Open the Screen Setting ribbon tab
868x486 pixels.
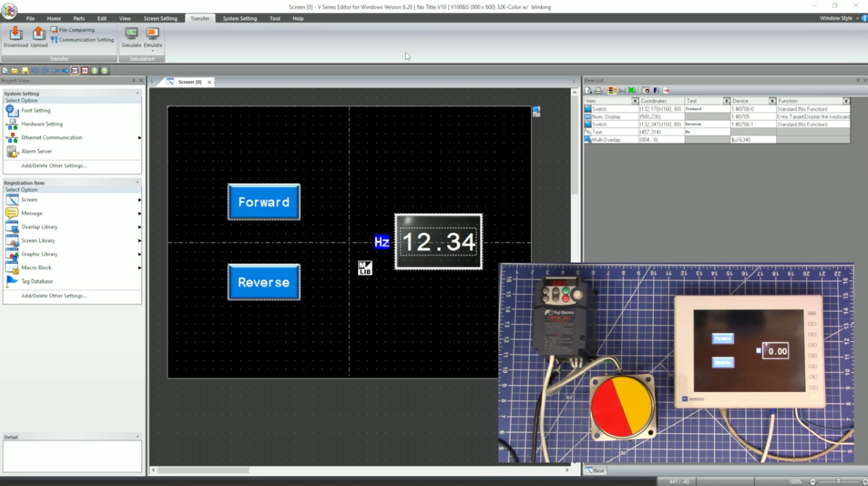[x=160, y=18]
